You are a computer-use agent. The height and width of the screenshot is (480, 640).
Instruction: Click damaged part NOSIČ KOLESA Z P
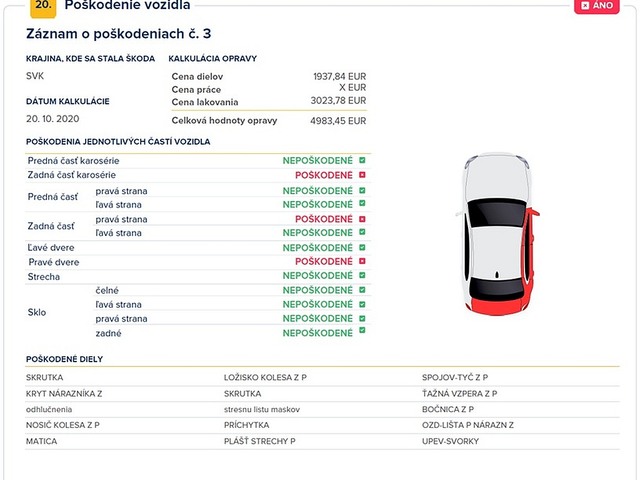(63, 425)
